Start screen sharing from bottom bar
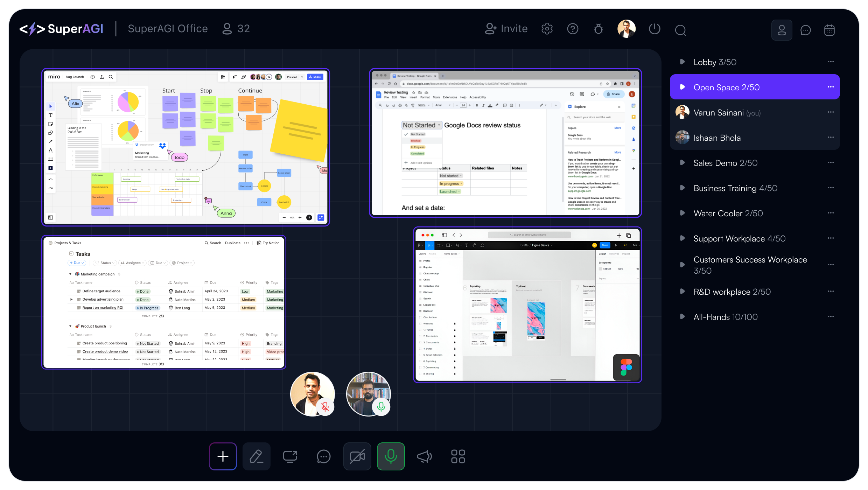The image size is (868, 490). pyautogui.click(x=290, y=456)
